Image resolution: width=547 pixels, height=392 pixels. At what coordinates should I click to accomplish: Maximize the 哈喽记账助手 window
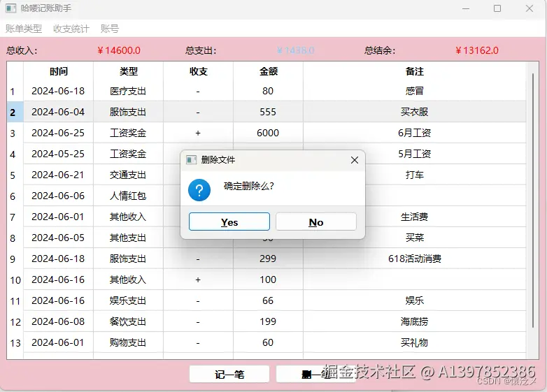click(x=497, y=8)
